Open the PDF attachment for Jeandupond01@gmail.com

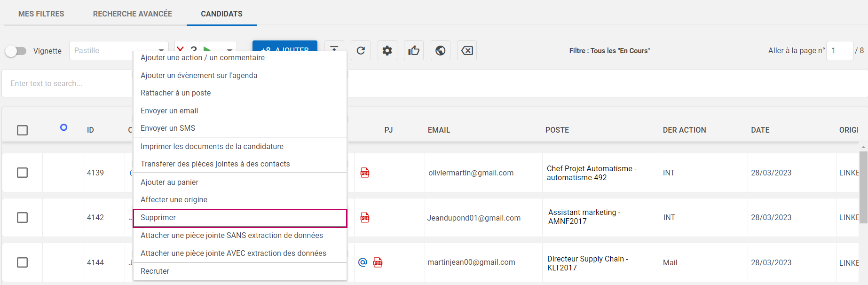click(365, 217)
